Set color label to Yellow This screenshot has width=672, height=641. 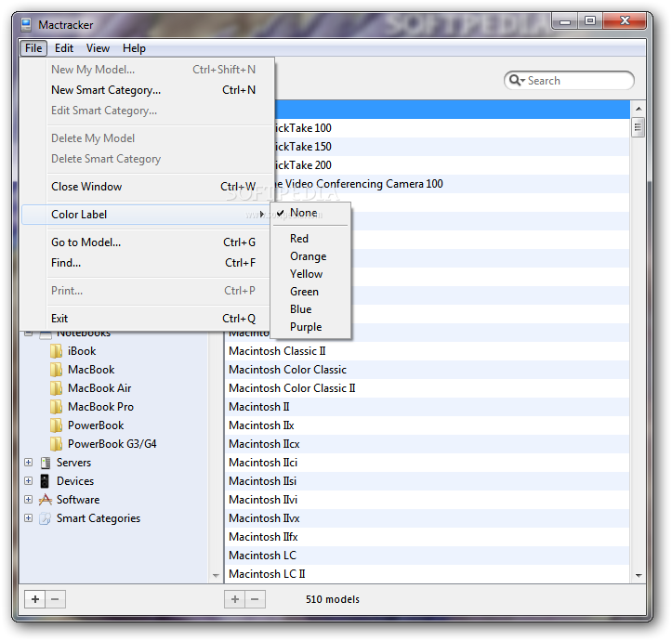[x=310, y=274]
